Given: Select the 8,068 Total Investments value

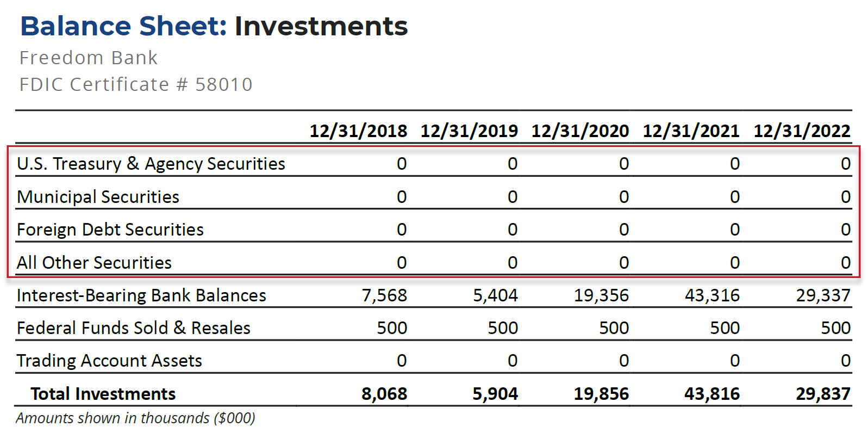Looking at the screenshot, I should (384, 394).
